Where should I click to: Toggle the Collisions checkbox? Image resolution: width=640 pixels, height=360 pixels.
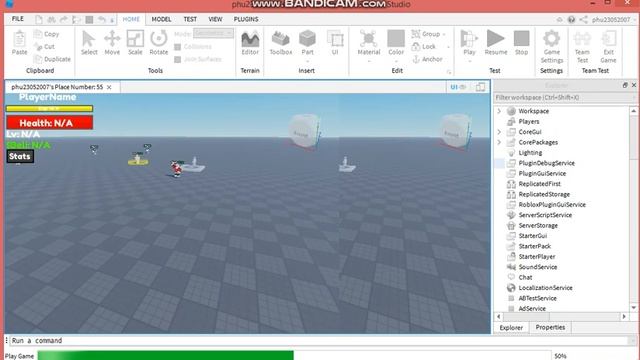click(178, 47)
